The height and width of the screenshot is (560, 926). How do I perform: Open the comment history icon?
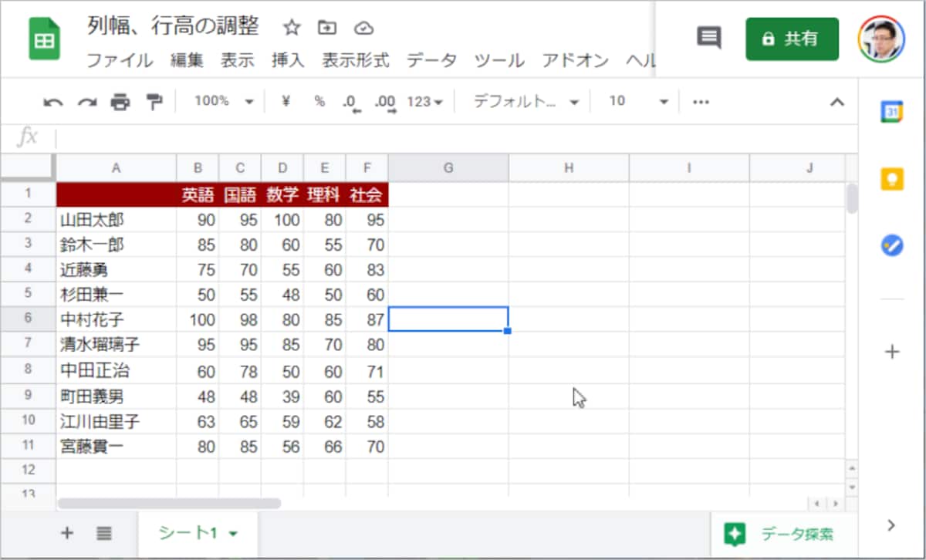tap(709, 38)
